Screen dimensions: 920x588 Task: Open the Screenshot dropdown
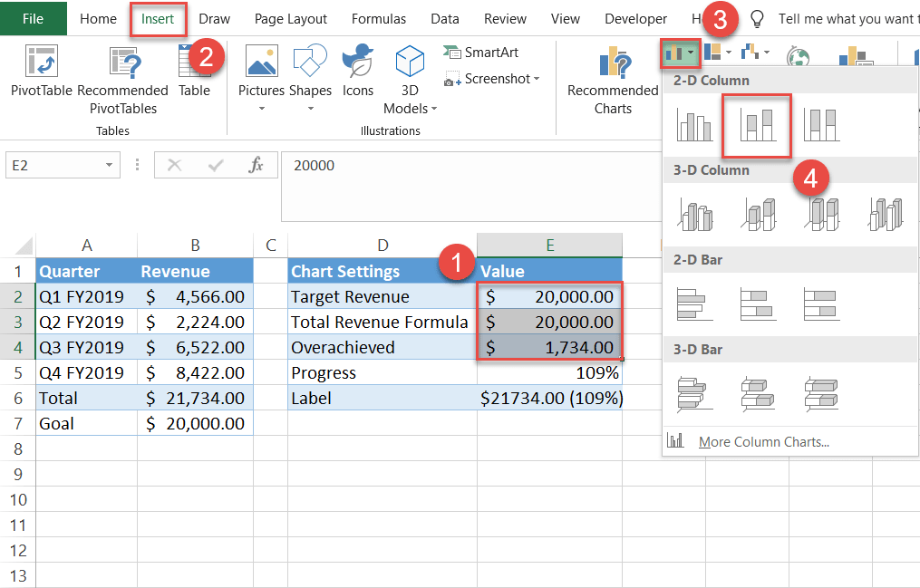click(x=536, y=79)
